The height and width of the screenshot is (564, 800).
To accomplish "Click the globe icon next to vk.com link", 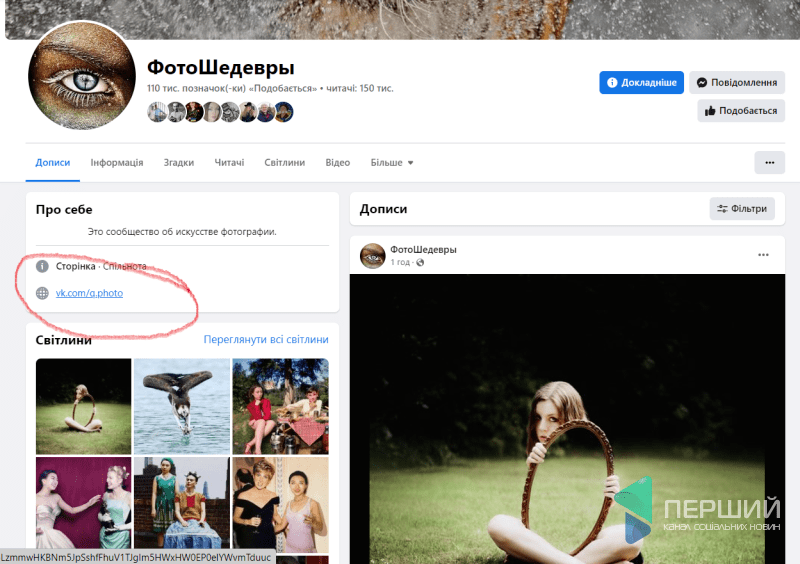I will [x=42, y=293].
